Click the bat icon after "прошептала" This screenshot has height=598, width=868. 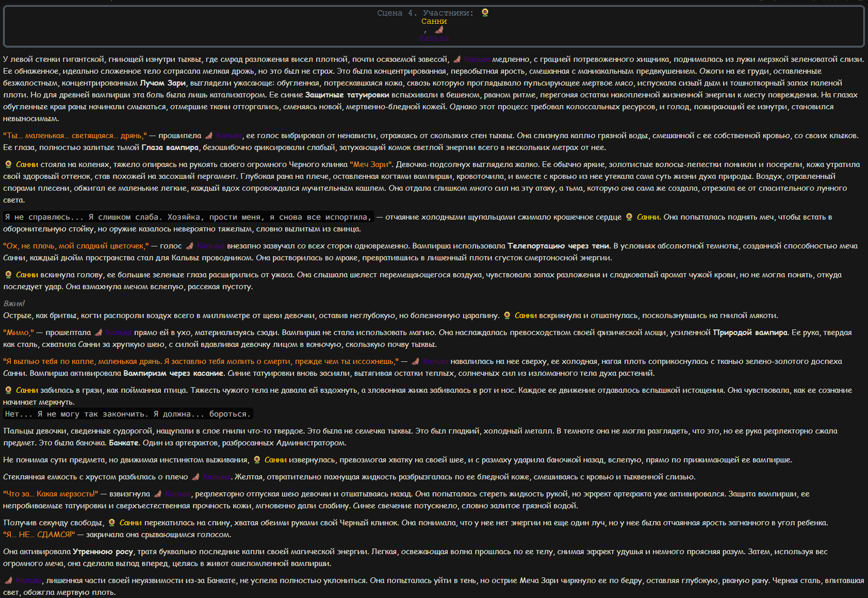click(x=99, y=333)
